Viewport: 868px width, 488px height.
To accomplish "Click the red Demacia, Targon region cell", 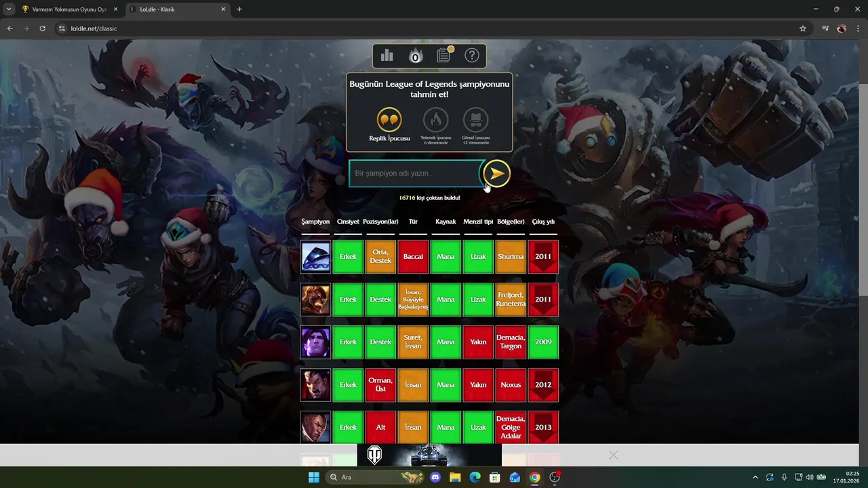I will 511,342.
